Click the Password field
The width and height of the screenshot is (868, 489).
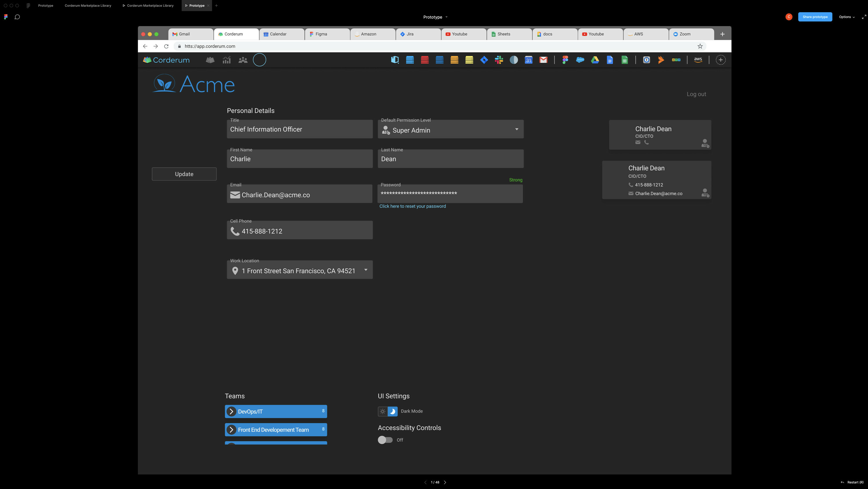[450, 194]
